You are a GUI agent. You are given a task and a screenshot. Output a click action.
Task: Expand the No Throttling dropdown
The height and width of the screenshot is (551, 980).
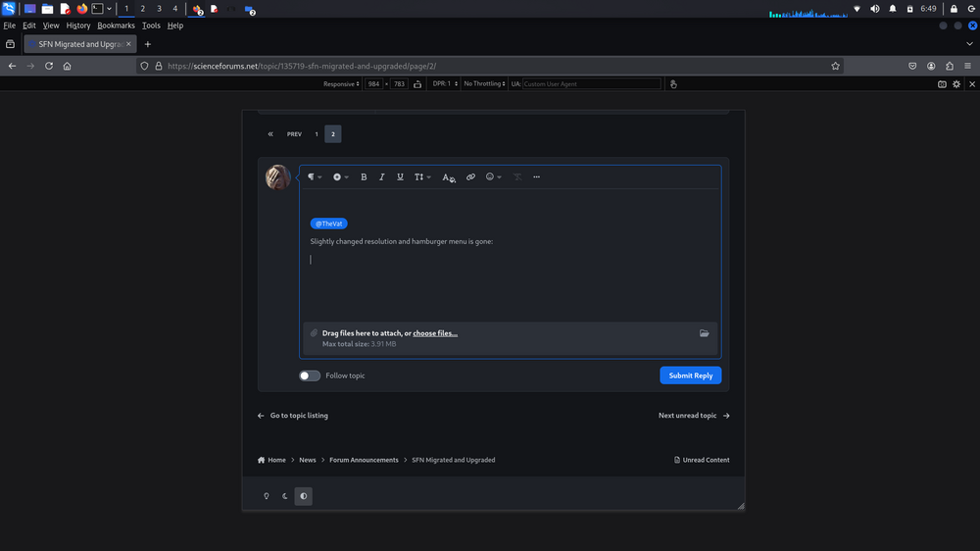(x=484, y=84)
